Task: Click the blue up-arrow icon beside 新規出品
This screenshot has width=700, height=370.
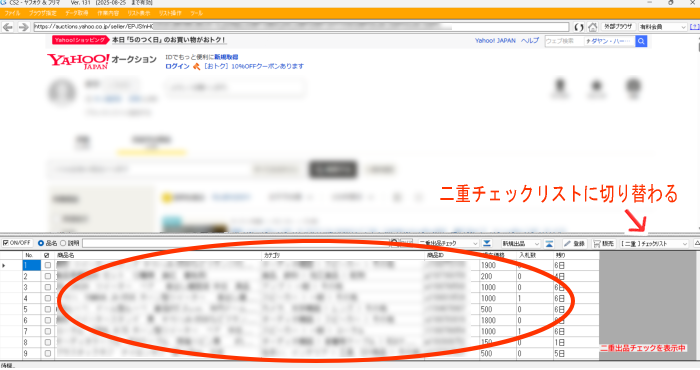Action: coord(550,243)
